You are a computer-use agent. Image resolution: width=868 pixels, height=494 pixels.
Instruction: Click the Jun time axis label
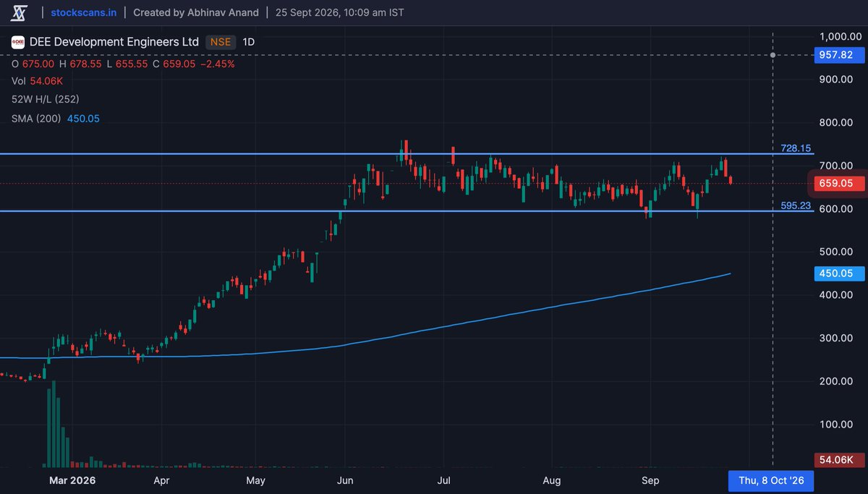point(345,480)
